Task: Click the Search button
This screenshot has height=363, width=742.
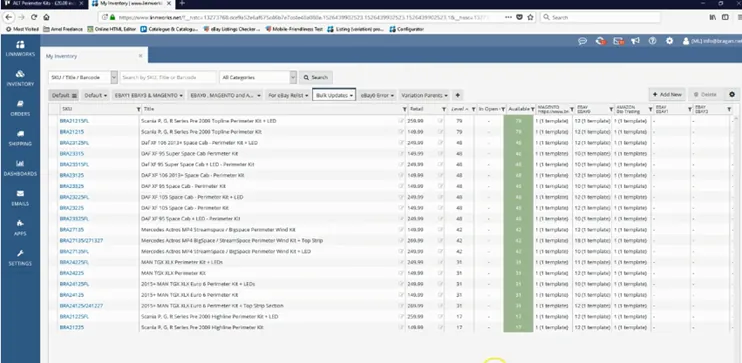Action: 316,77
